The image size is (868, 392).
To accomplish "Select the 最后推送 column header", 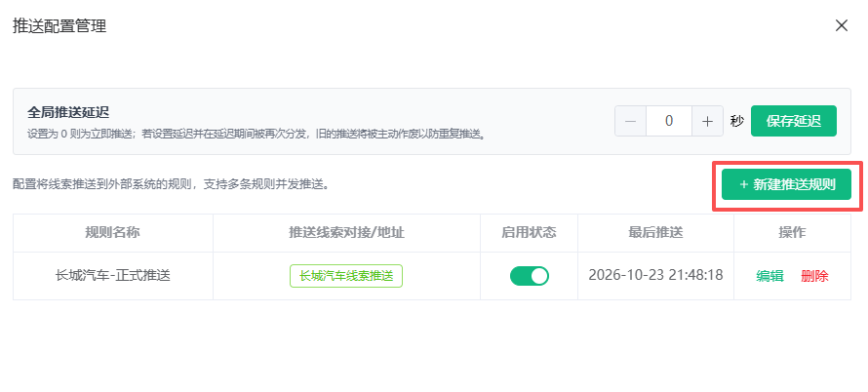I will [655, 232].
